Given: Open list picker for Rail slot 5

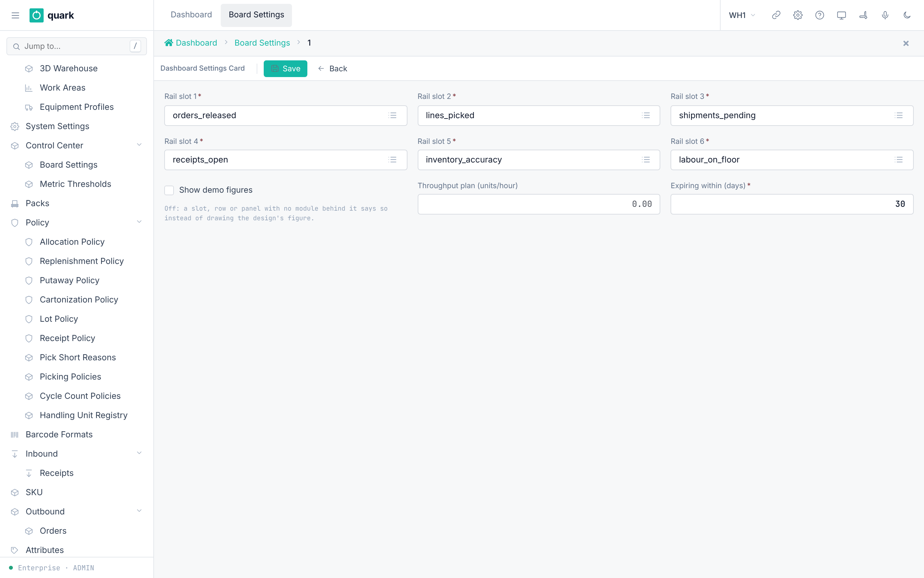Looking at the screenshot, I should 646,160.
